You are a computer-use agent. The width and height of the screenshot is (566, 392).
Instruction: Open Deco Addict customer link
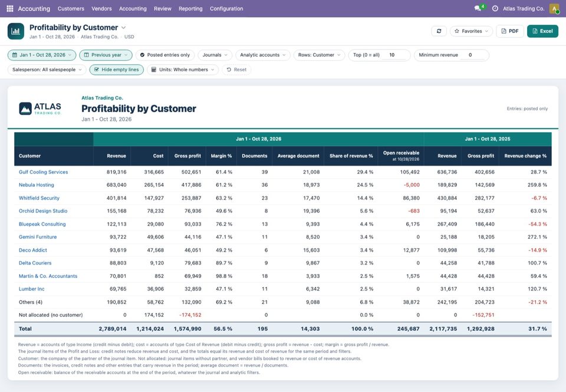(x=33, y=250)
